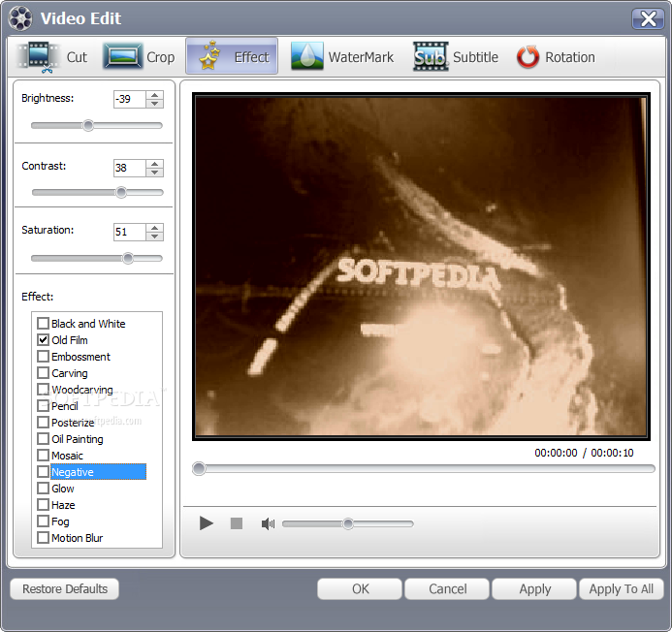Viewport: 672px width, 632px height.
Task: Enable the Carving effect checkbox
Action: click(43, 373)
